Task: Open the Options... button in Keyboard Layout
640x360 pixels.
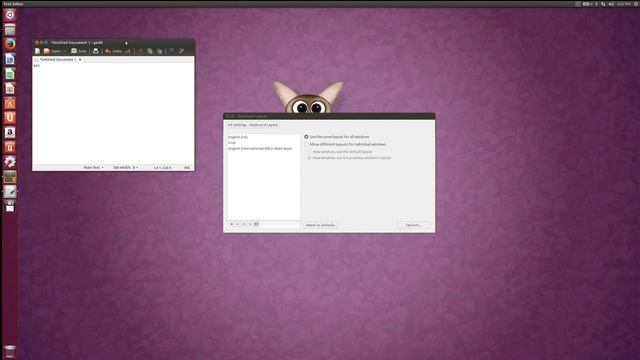Action: point(413,225)
